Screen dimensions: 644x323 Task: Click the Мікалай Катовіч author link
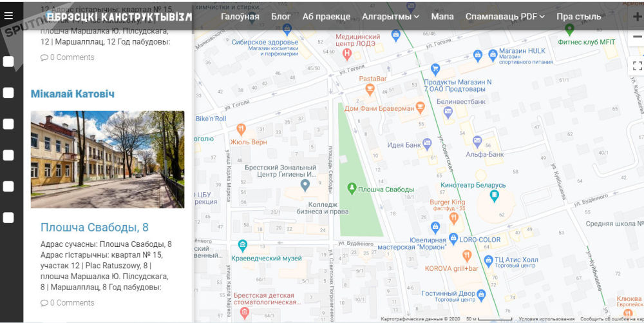point(73,94)
